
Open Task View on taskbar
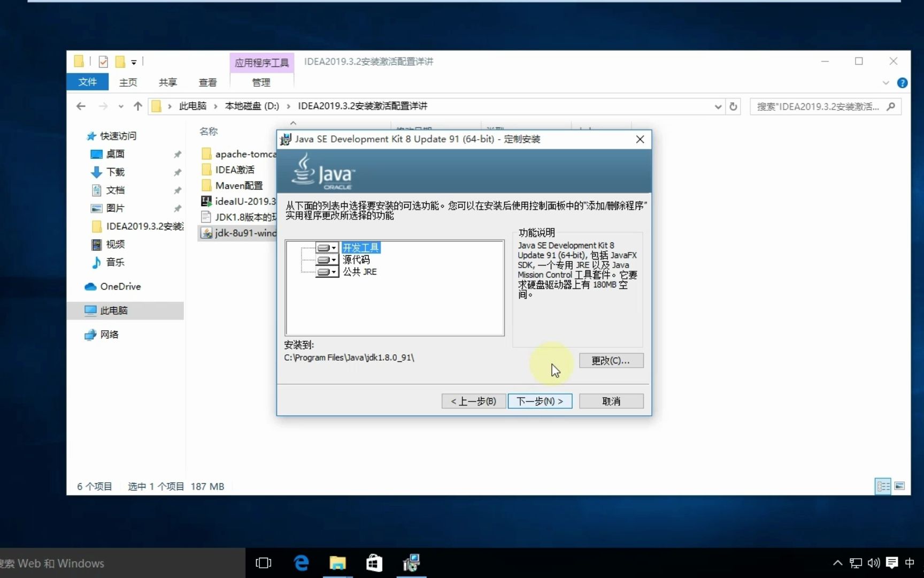click(x=264, y=563)
